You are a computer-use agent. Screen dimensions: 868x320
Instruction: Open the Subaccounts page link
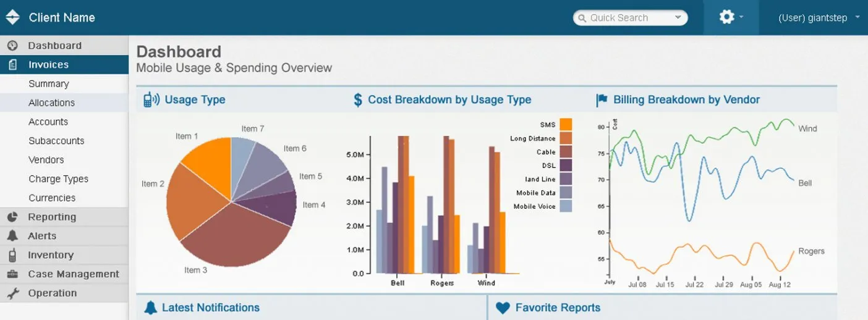click(56, 141)
